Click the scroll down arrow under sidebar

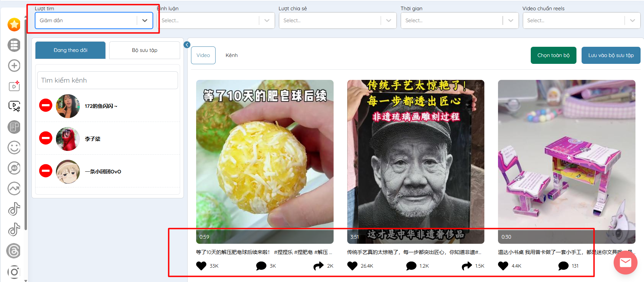[x=26, y=281]
